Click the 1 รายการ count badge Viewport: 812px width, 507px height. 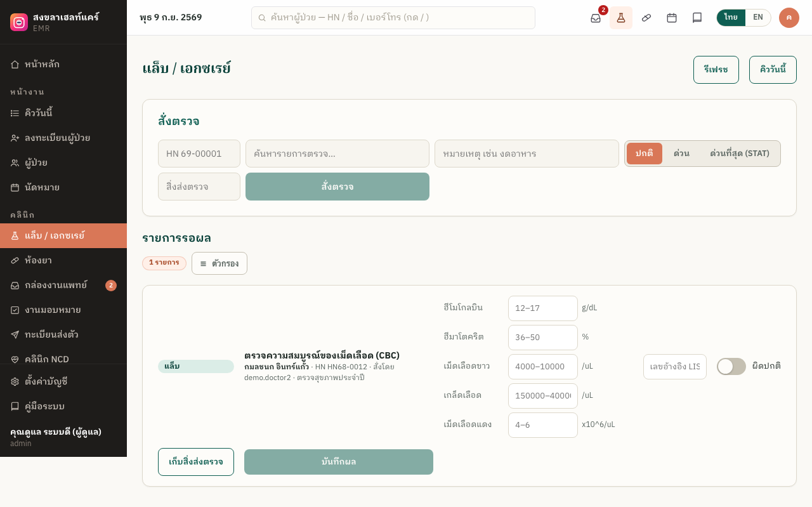[x=164, y=263]
